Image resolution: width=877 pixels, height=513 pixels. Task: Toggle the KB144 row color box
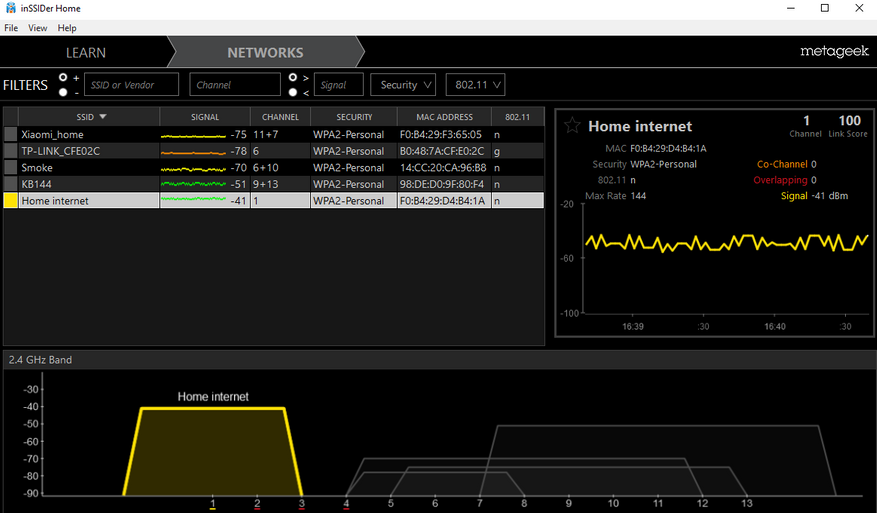click(11, 183)
